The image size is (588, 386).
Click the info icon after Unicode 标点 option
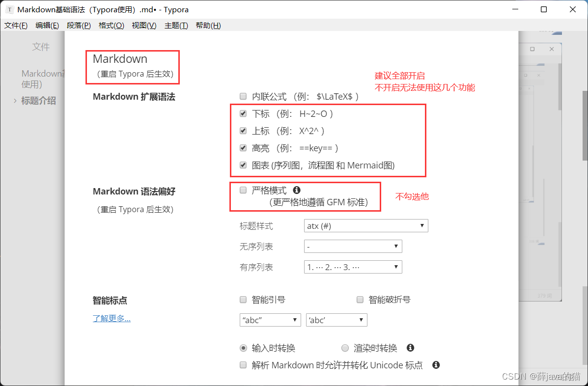[x=435, y=365]
